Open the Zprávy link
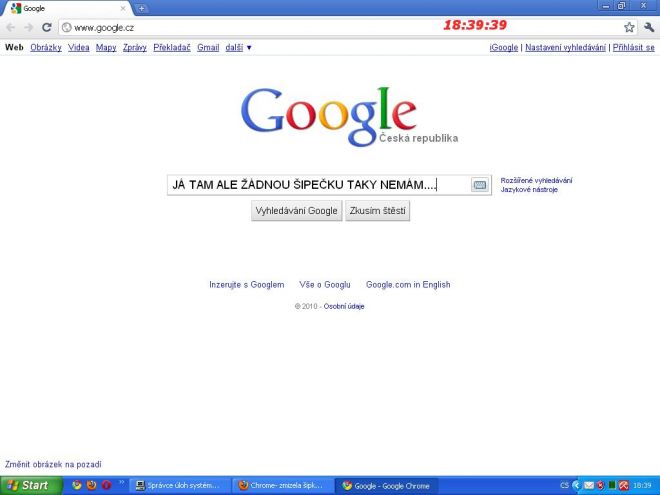Screen dimensions: 660x495 pyautogui.click(x=135, y=48)
